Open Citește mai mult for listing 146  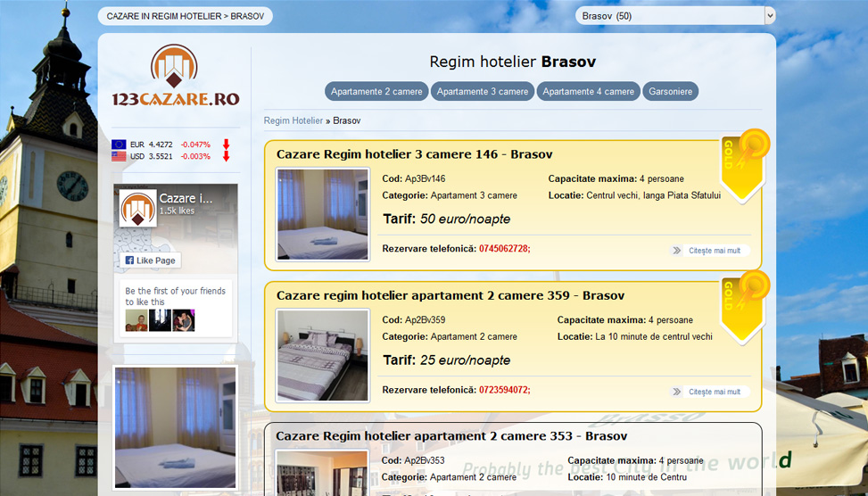pyautogui.click(x=714, y=251)
